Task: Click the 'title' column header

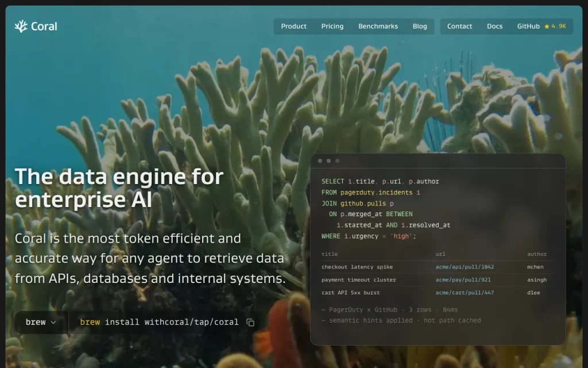Action: point(329,254)
